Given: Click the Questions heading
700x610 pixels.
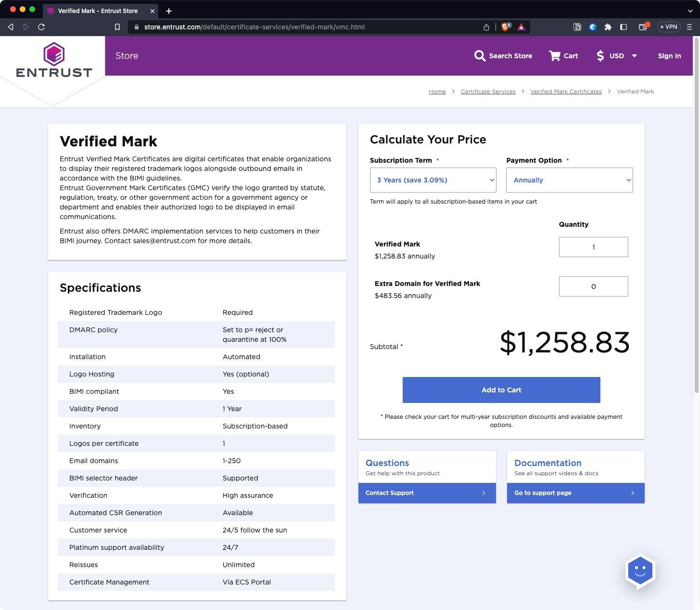Looking at the screenshot, I should (387, 463).
